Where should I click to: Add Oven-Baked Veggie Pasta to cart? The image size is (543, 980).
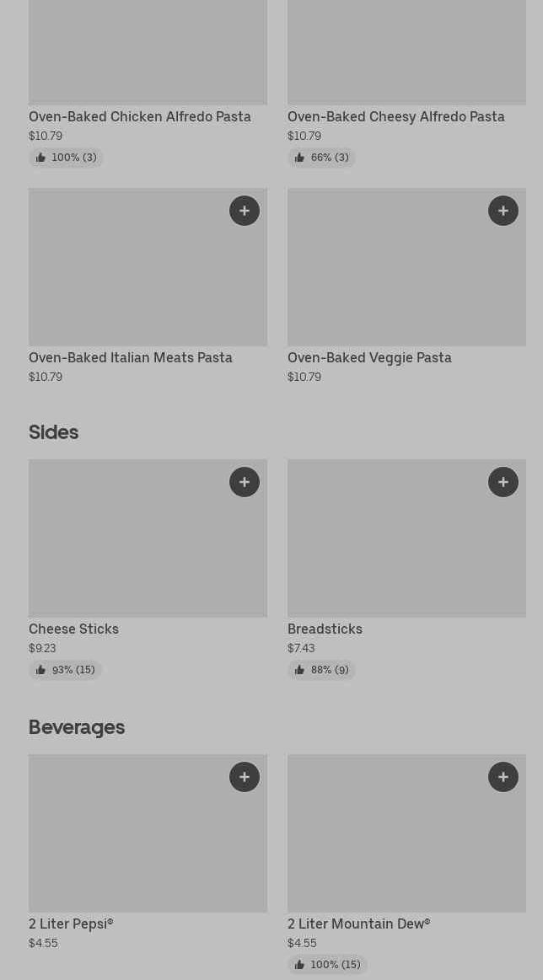point(503,211)
